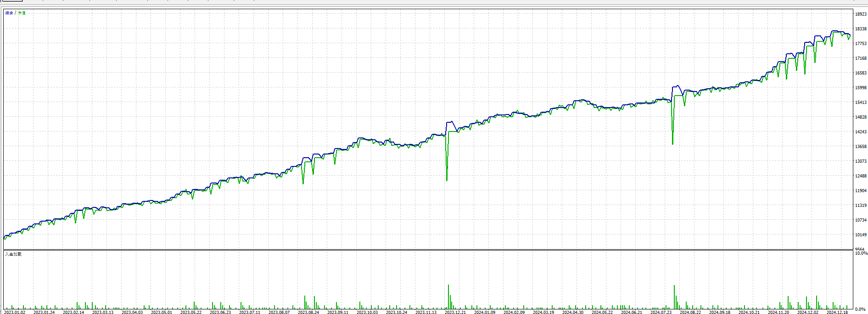Click the 2023.12.21 date label
Viewport: 868px width, 314px height.
tap(455, 312)
